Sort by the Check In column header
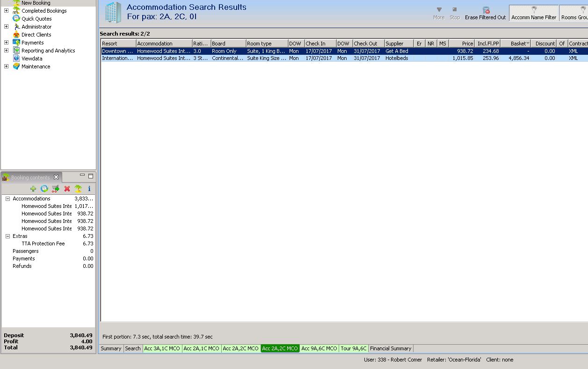This screenshot has height=369, width=588. (320, 44)
